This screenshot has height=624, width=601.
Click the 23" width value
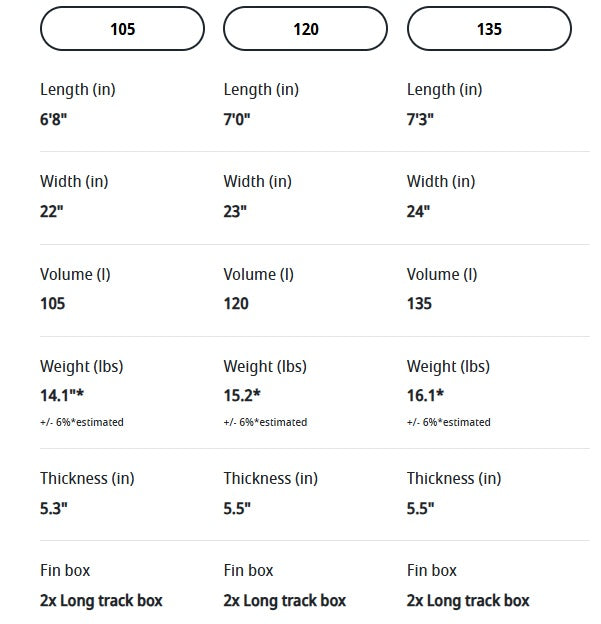click(x=235, y=211)
